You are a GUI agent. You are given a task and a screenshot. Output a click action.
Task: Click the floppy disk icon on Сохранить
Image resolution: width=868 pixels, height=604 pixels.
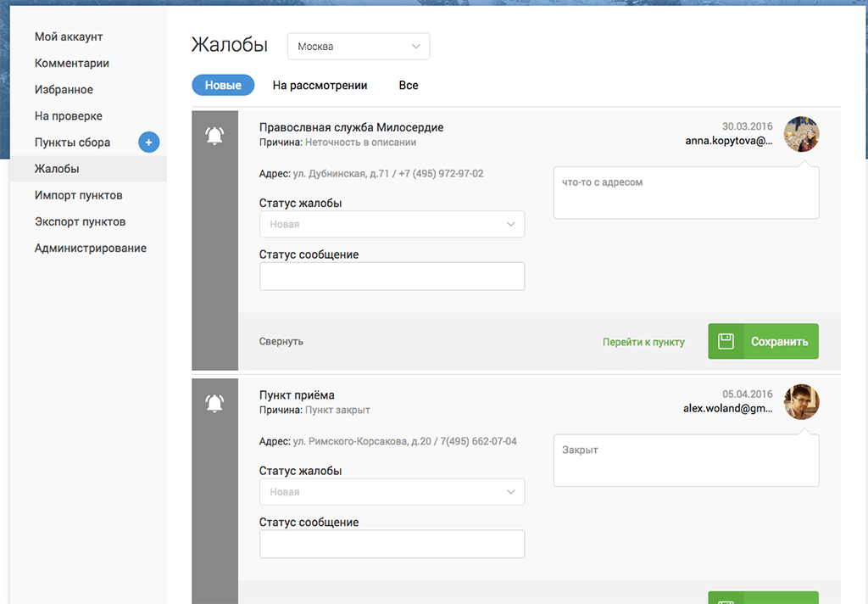(726, 341)
